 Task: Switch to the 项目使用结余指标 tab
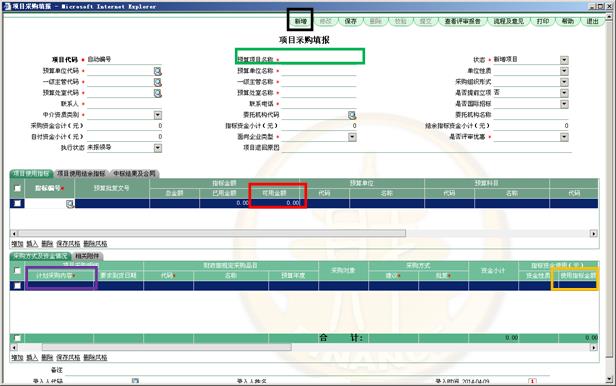(81, 174)
